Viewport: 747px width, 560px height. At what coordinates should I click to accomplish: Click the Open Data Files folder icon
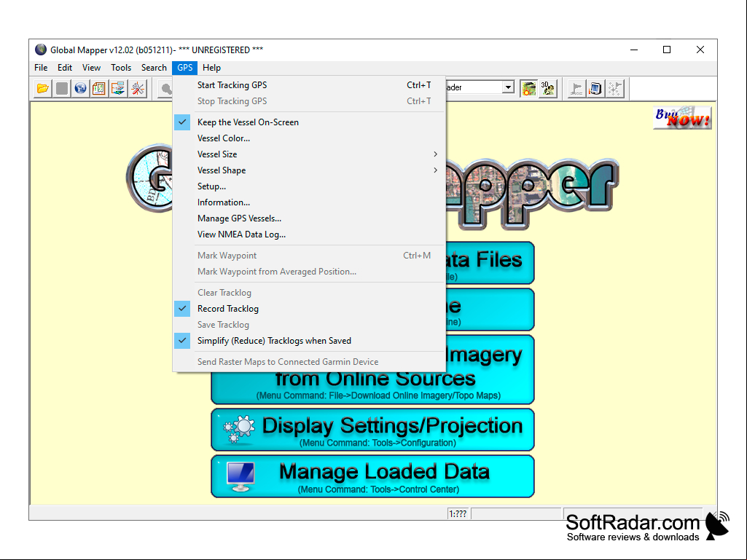[43, 89]
